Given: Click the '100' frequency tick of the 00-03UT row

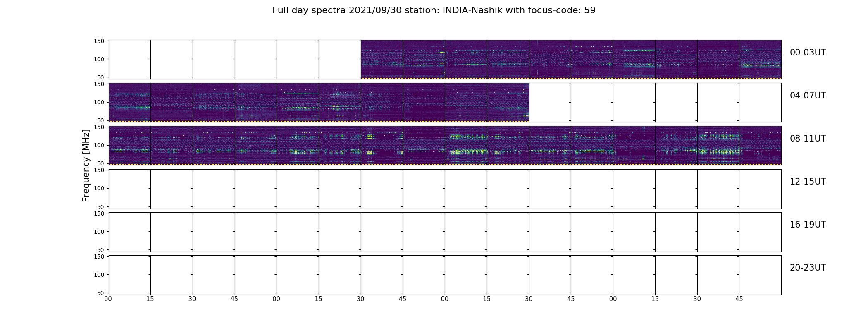Looking at the screenshot, I should point(99,59).
